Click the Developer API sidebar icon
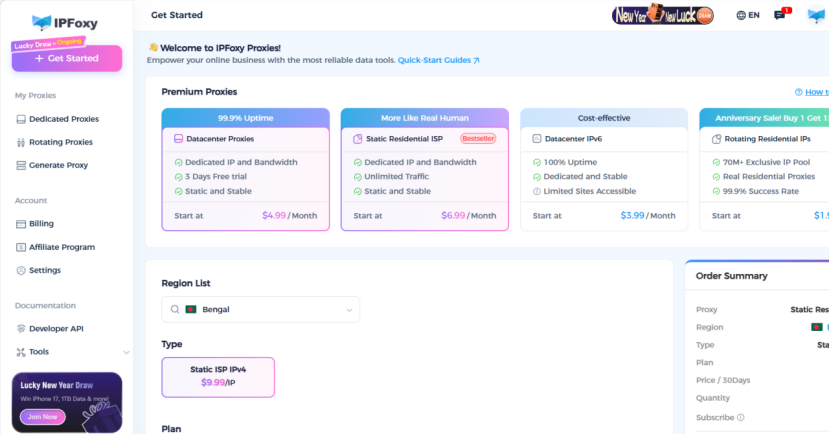 click(x=21, y=328)
